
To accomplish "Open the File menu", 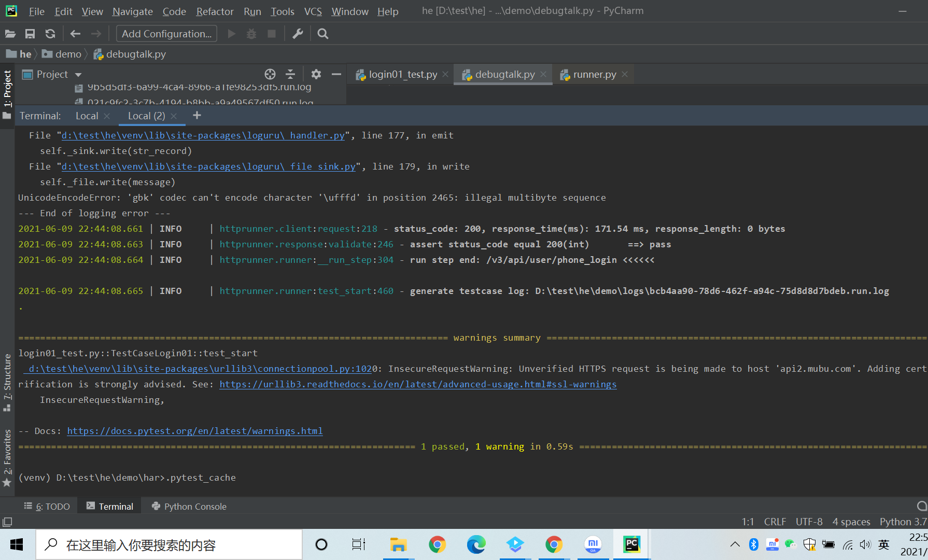I will tap(36, 11).
